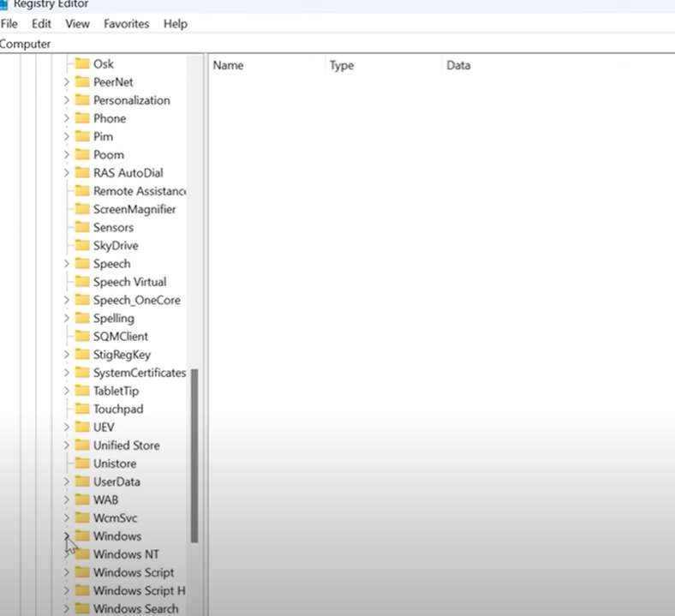Select the SystemCertificates key label

coord(140,373)
